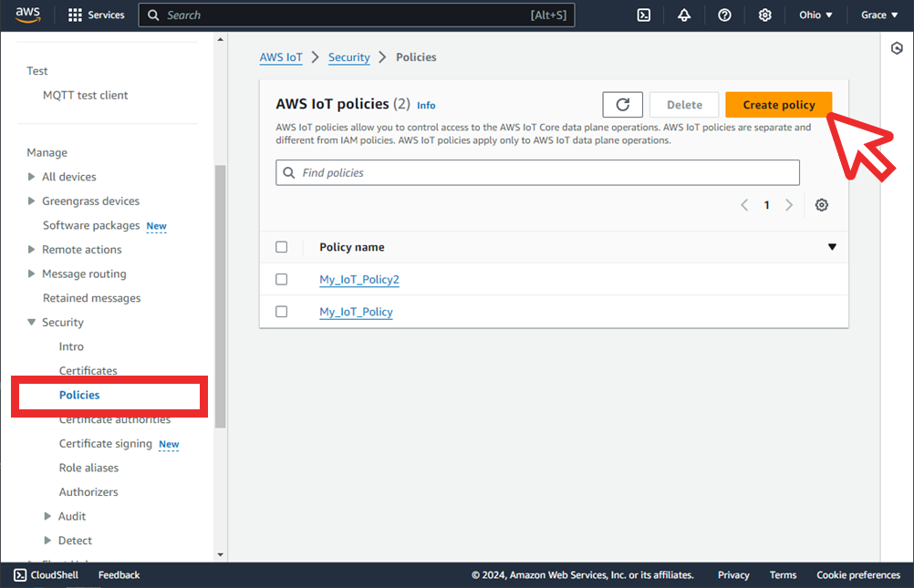Click the CloudShell icon in the footer
The image size is (914, 588).
pyautogui.click(x=20, y=575)
